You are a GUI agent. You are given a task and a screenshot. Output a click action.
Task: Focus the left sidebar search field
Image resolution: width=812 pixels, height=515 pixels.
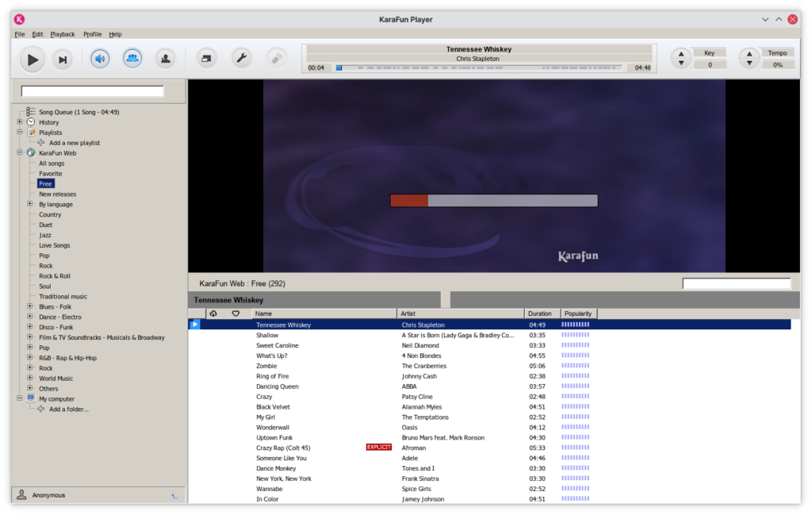[92, 91]
